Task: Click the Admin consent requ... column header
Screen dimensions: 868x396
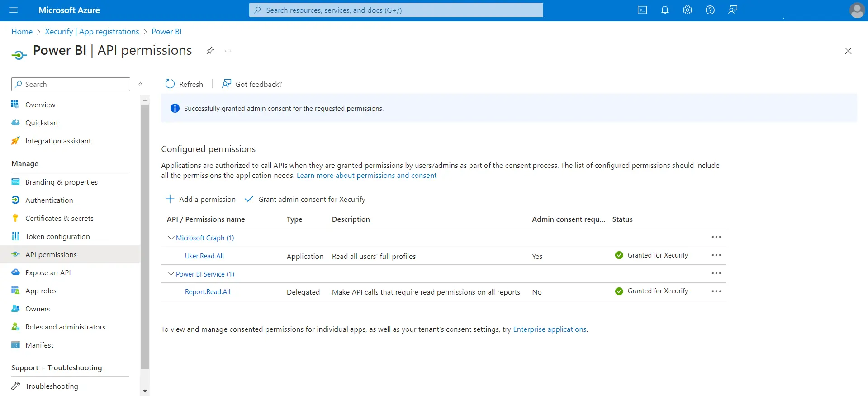Action: click(x=569, y=219)
